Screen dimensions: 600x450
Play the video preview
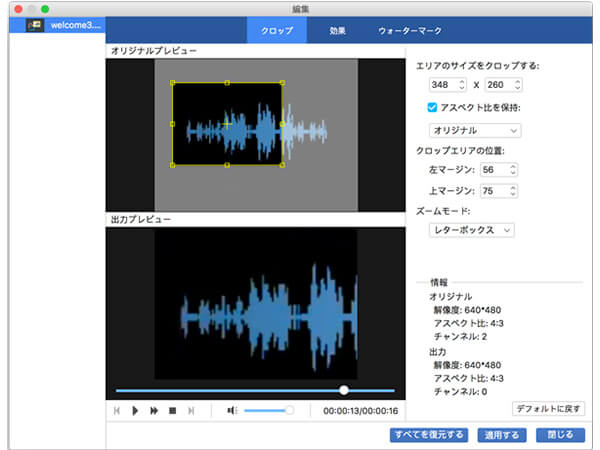click(x=135, y=411)
